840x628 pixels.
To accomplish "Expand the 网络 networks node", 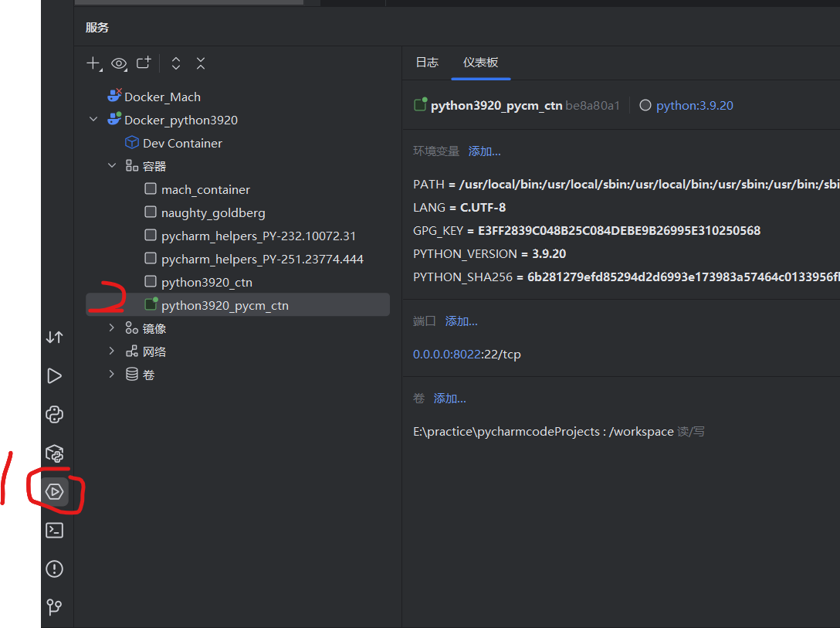I will 111,351.
